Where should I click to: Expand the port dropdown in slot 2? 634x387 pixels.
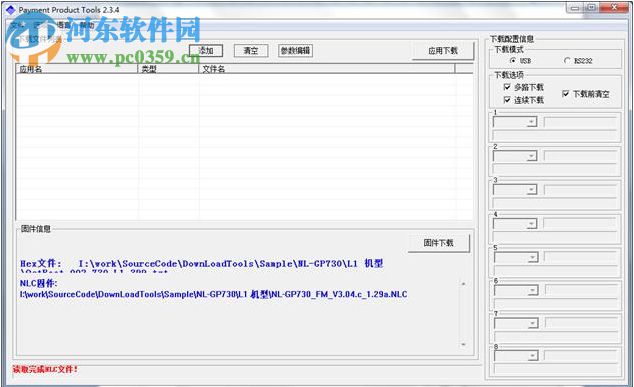(x=532, y=156)
